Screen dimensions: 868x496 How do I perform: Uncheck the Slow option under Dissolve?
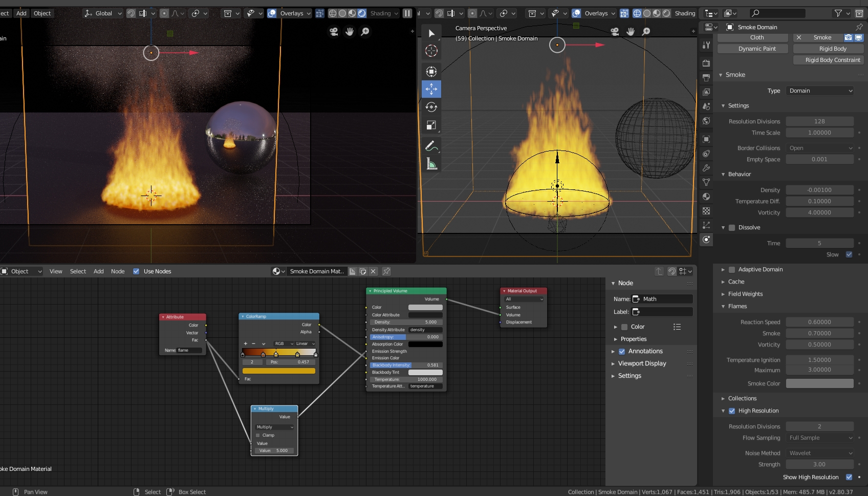click(849, 254)
